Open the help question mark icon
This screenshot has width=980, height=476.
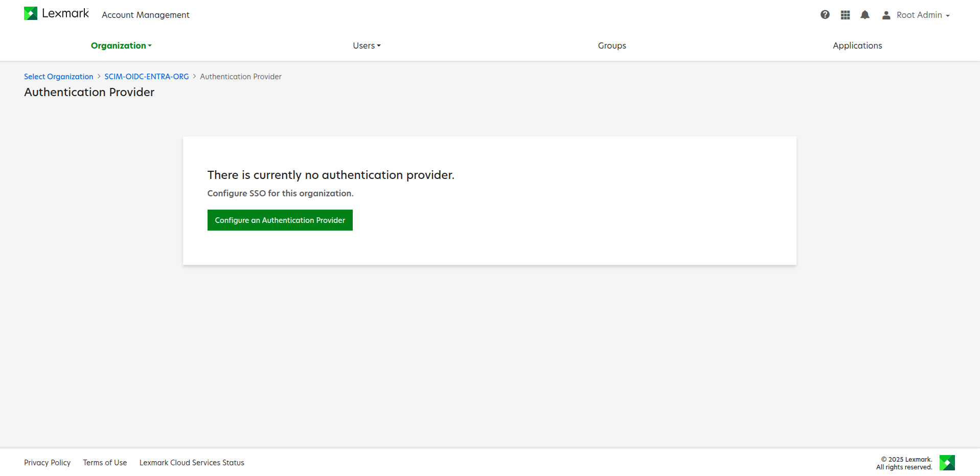(825, 15)
